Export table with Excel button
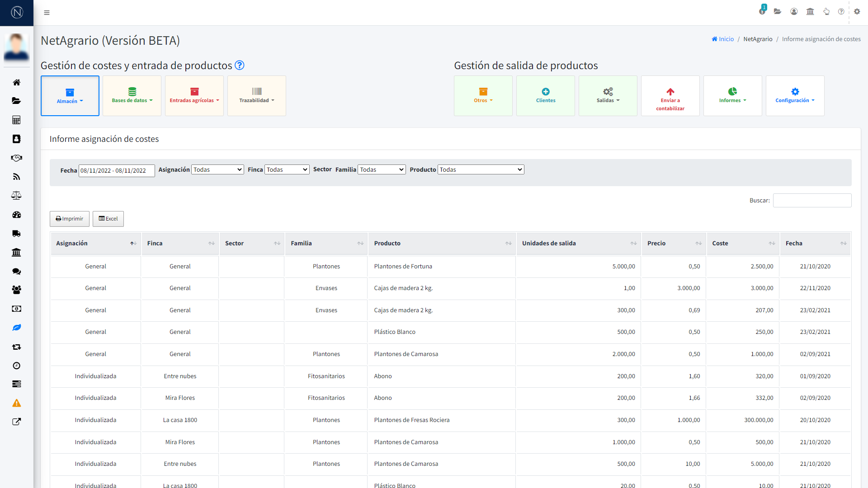The image size is (868, 488). tap(108, 219)
